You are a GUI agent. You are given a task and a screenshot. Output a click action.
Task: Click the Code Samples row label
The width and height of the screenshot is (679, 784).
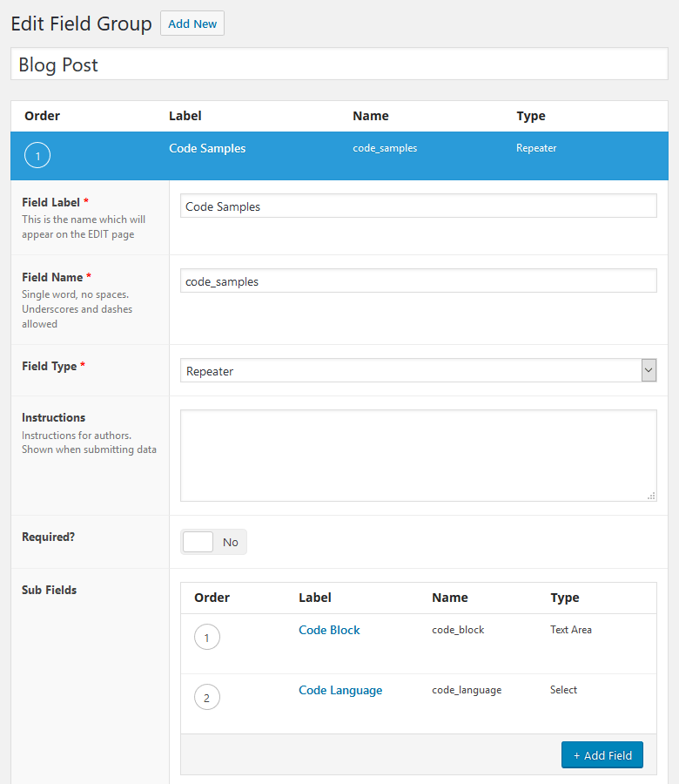(x=207, y=148)
